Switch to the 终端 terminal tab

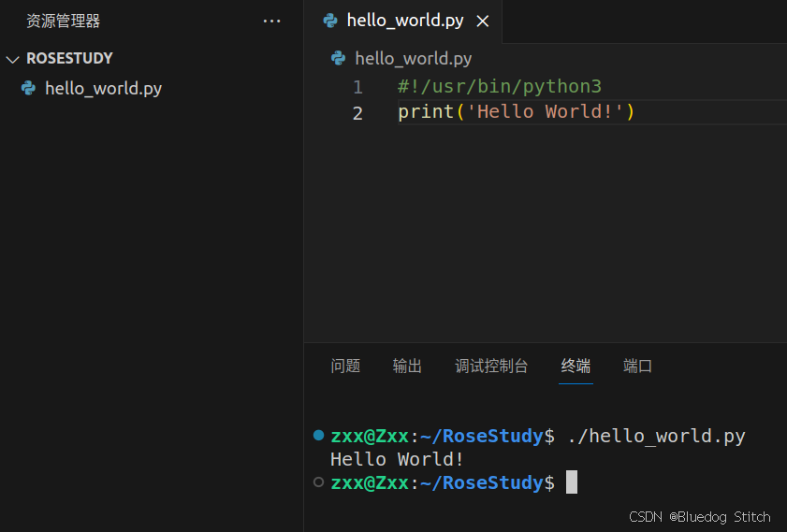coord(576,366)
